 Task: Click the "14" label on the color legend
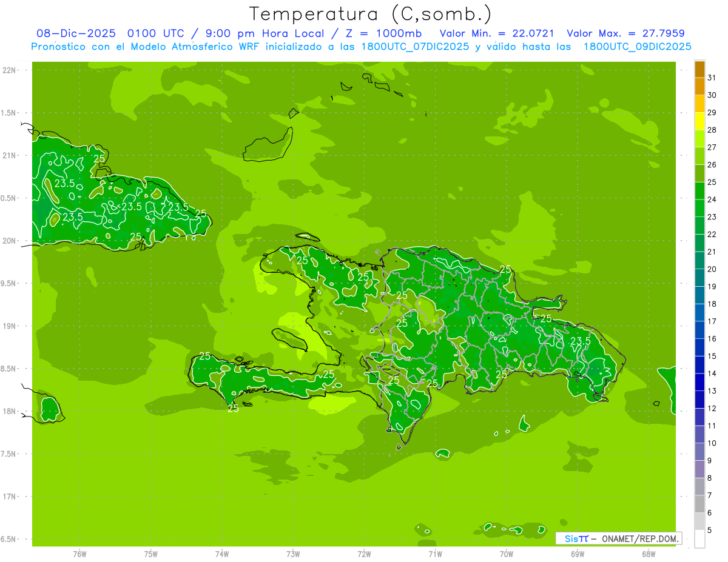(712, 373)
